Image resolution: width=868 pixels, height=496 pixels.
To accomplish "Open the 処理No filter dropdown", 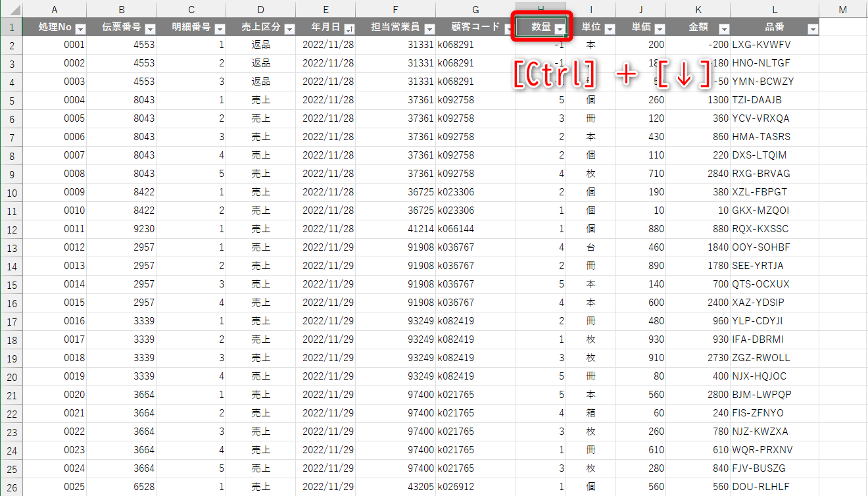I will (x=80, y=29).
